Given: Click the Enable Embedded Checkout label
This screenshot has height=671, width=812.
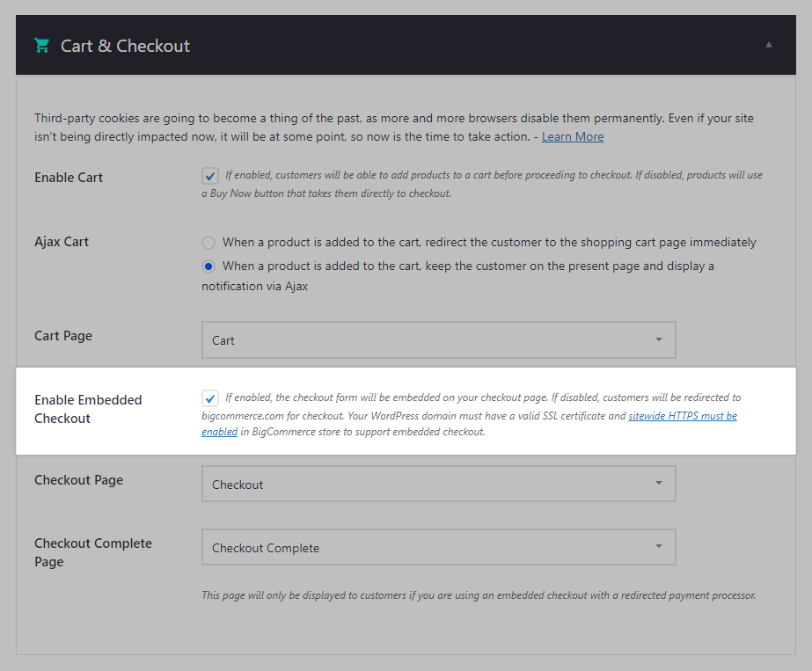Looking at the screenshot, I should pyautogui.click(x=88, y=409).
